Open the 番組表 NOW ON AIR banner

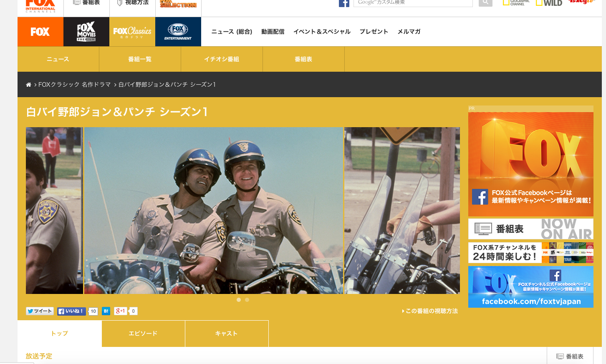[531, 229]
